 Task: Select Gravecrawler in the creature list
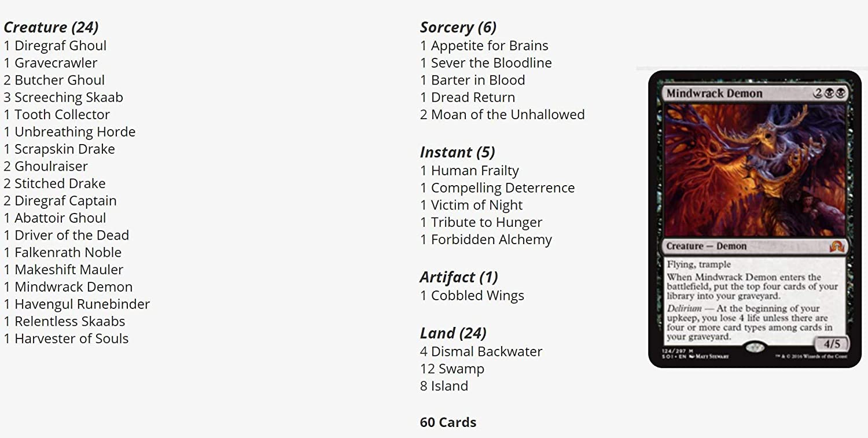coord(56,63)
